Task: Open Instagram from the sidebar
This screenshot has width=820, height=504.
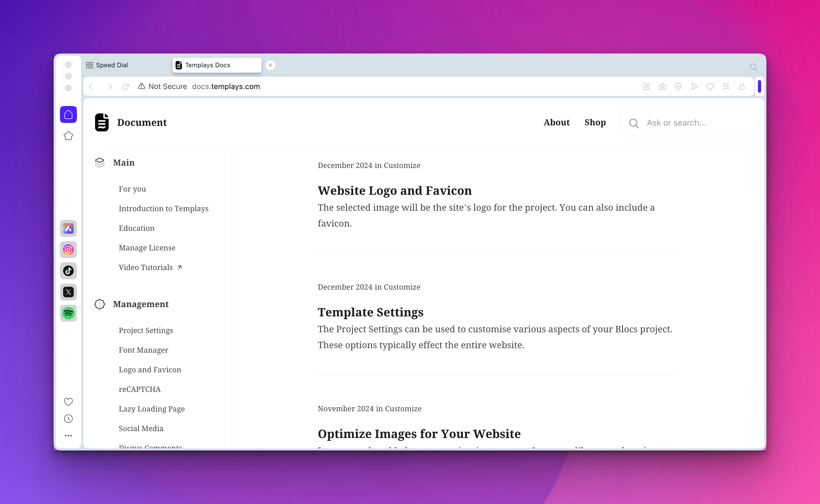Action: click(68, 250)
